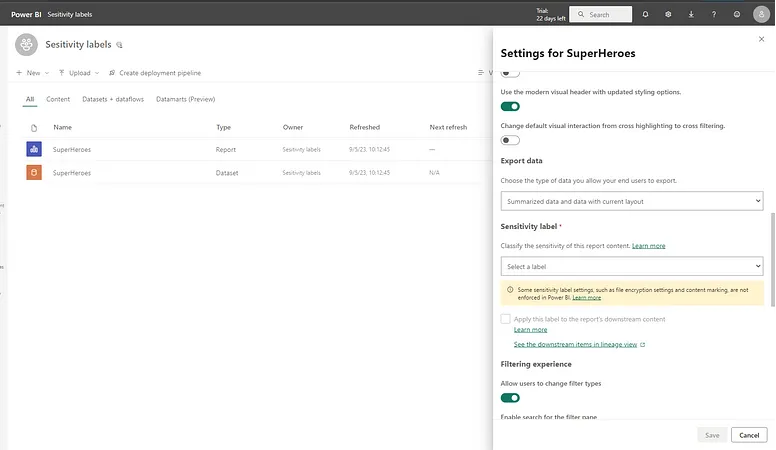Screen dimensions: 776x450
Task: Click the settings pane scrollbar
Action: pos(773,259)
